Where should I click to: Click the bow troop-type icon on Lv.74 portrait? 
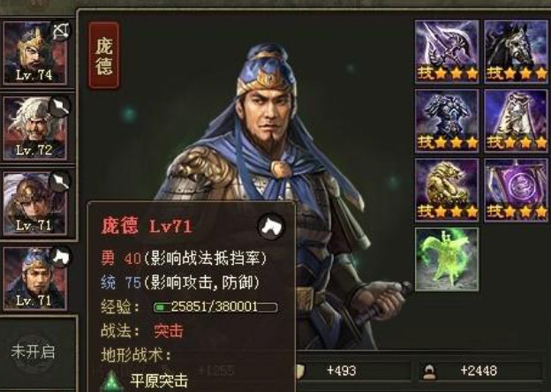click(61, 32)
